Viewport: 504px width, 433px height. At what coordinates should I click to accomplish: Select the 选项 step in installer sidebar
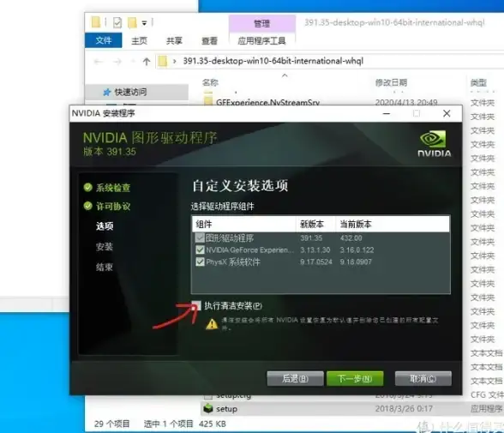coord(105,226)
